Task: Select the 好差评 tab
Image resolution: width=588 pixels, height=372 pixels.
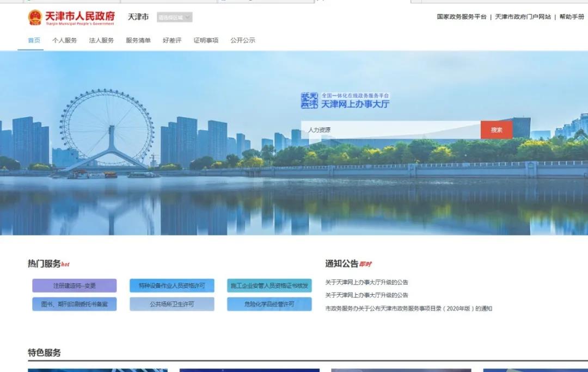Action: (172, 40)
